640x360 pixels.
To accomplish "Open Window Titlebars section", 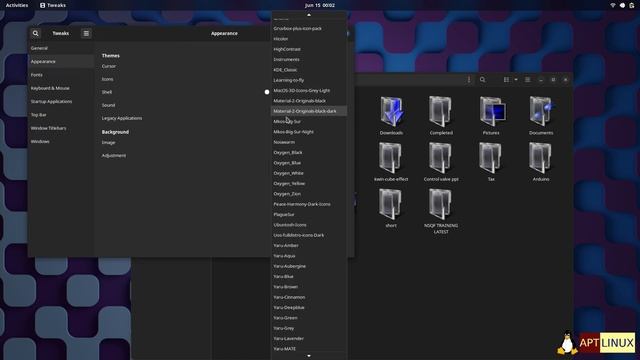I will 61,128.
